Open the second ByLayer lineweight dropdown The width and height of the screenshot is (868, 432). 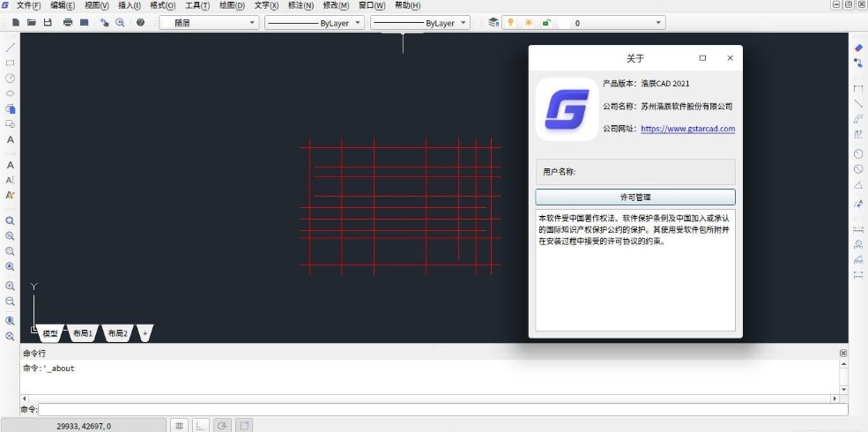pos(420,23)
